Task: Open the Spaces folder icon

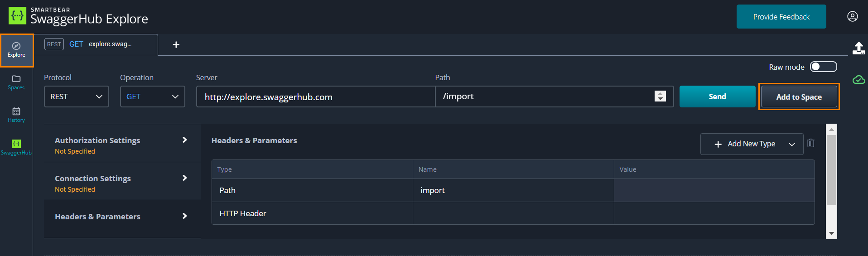Action: [x=16, y=79]
